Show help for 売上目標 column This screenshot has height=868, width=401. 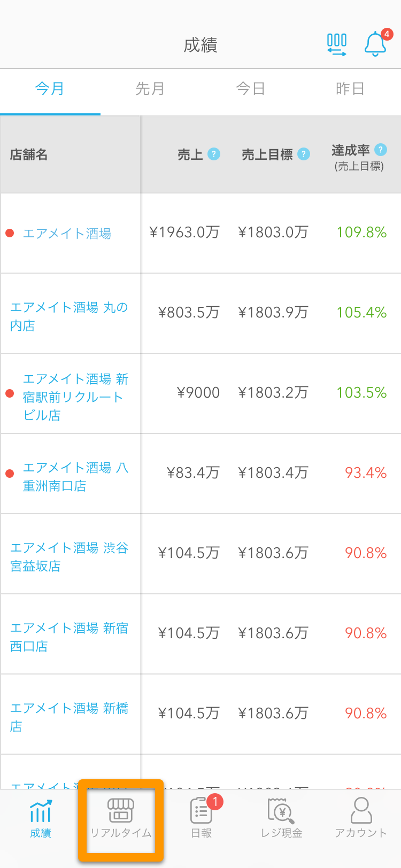[x=304, y=154]
